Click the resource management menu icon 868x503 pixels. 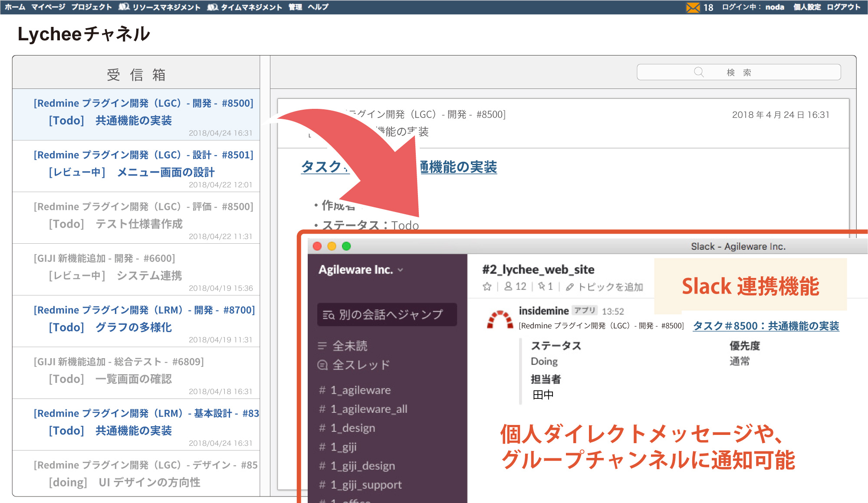click(124, 7)
